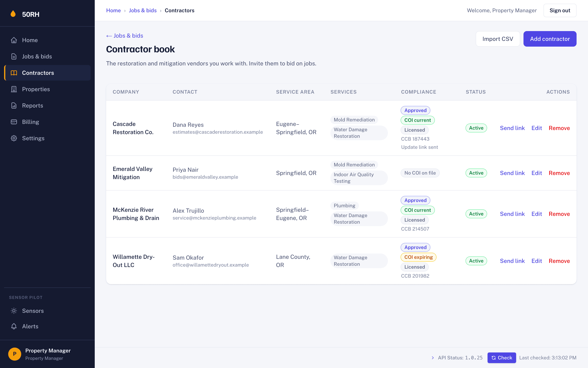
Task: Expand the API Status chevron
Action: 433,358
